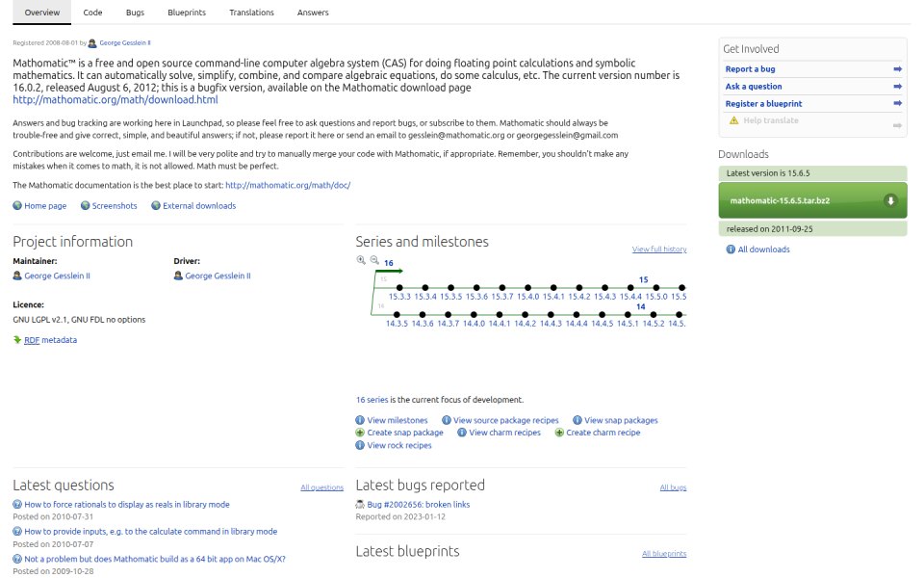This screenshot has height=578, width=924.
Task: Download mathomatic-15.6.5.tar.bz2
Action: (x=812, y=200)
